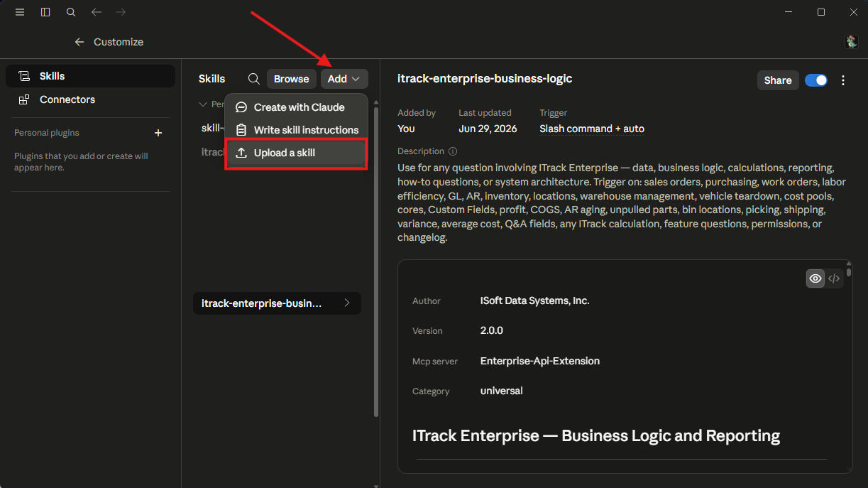The image size is (868, 488).
Task: Go back with the title bar left arrow
Action: 97,12
